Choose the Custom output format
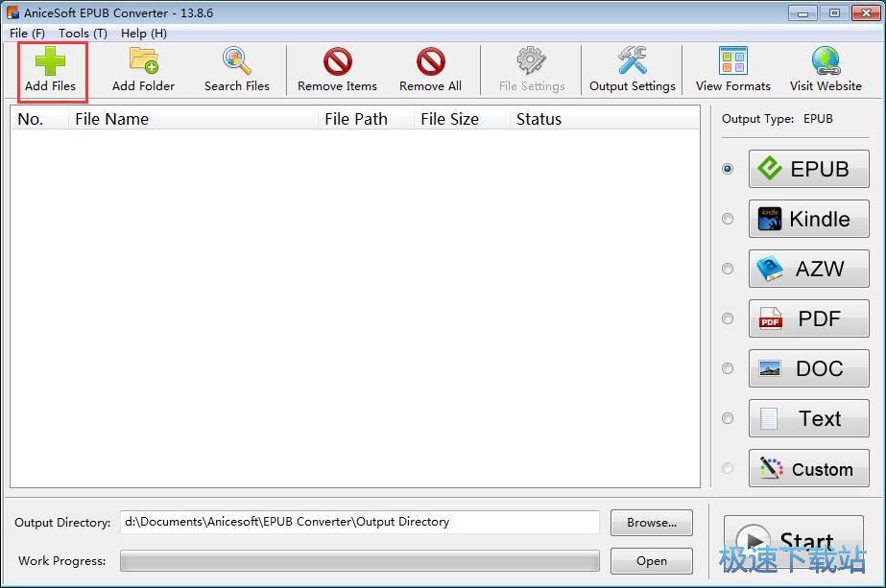The image size is (886, 588). (808, 468)
